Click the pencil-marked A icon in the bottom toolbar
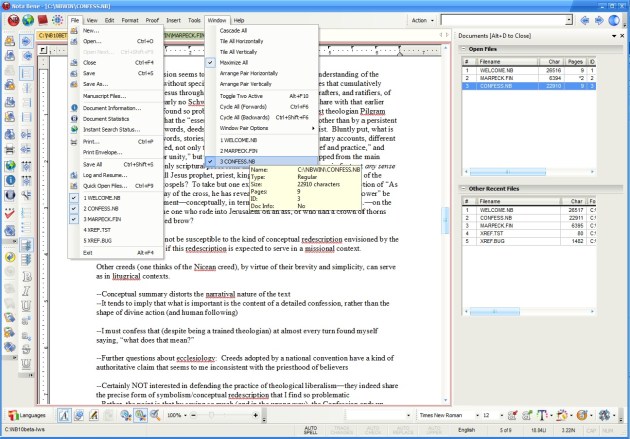The height and width of the screenshot is (439, 630). pos(94,415)
